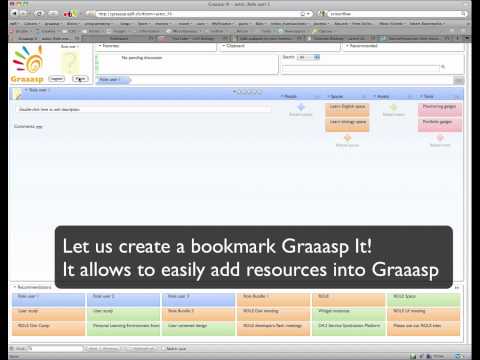Click the browser address bar

click(x=200, y=14)
